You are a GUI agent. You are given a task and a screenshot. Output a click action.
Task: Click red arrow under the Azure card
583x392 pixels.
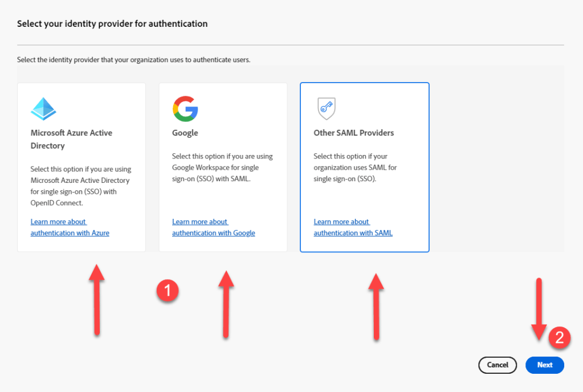pyautogui.click(x=97, y=299)
